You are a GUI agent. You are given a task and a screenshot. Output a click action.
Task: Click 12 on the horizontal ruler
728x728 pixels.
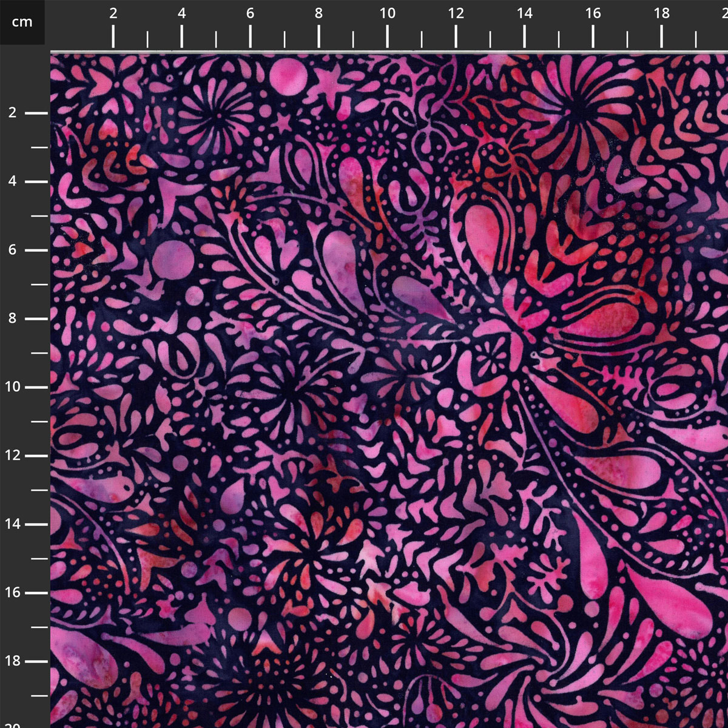click(456, 14)
